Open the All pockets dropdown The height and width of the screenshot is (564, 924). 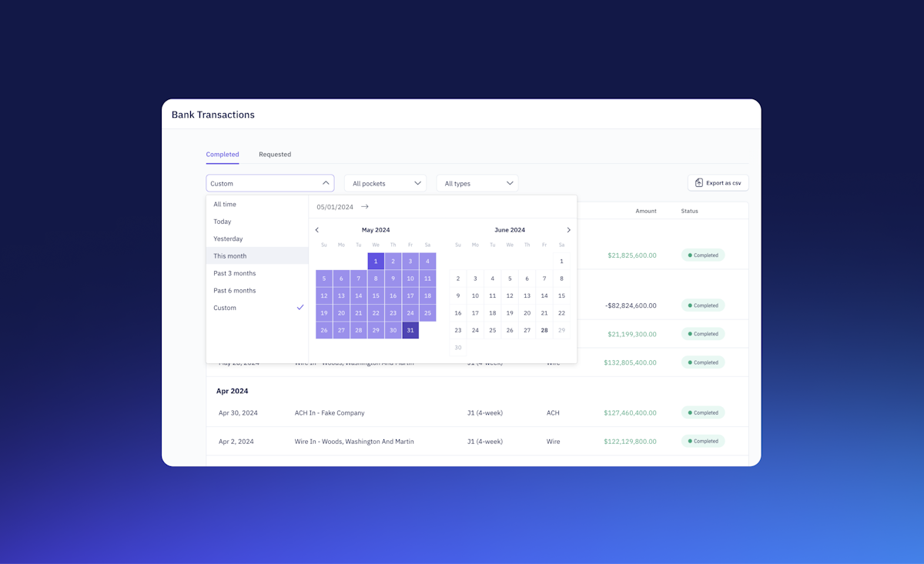385,183
